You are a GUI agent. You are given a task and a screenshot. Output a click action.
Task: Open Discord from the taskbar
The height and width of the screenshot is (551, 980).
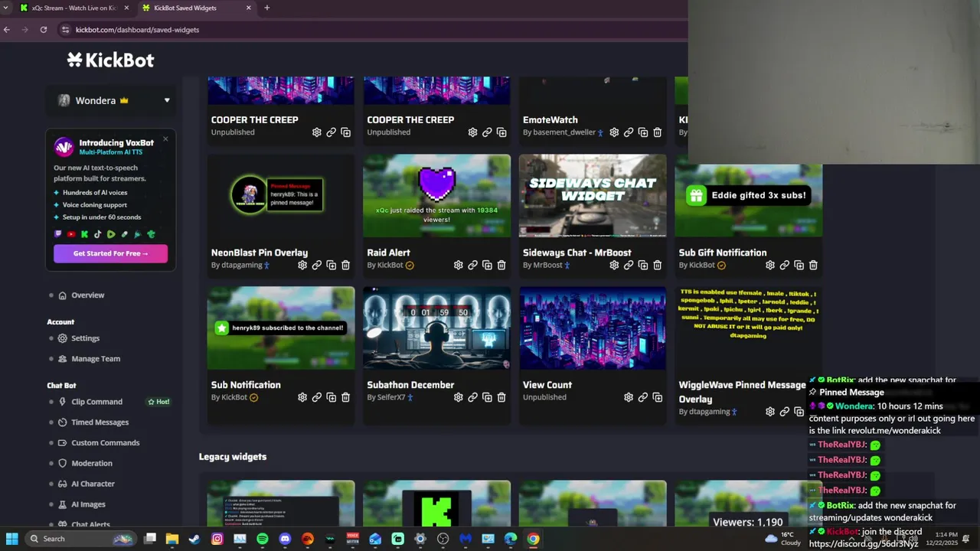coord(285,539)
